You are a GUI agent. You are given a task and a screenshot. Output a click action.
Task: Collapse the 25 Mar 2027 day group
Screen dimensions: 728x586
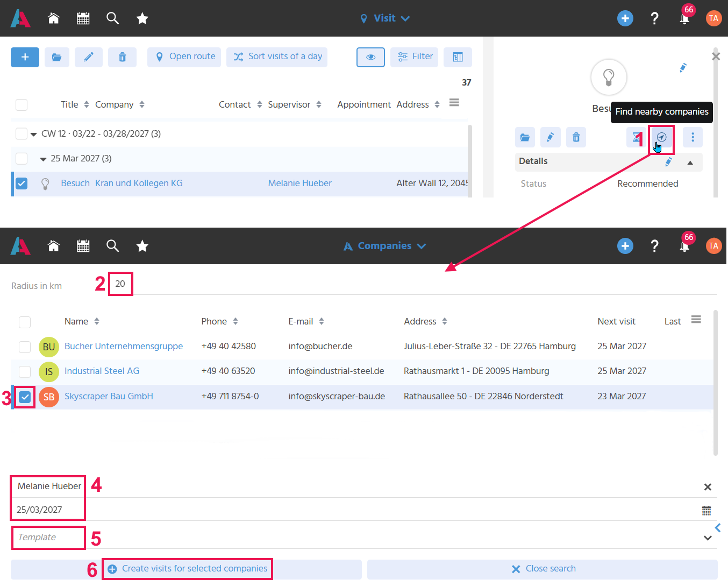pyautogui.click(x=44, y=159)
